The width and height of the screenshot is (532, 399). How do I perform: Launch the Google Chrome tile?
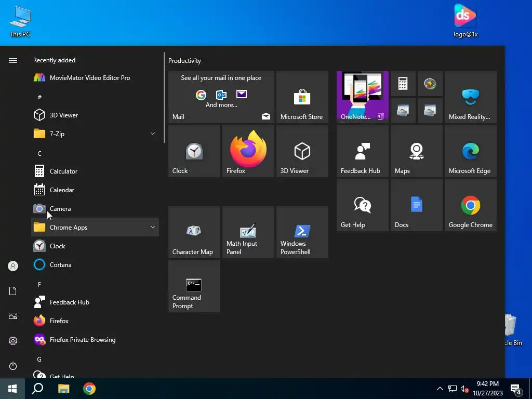tap(471, 205)
